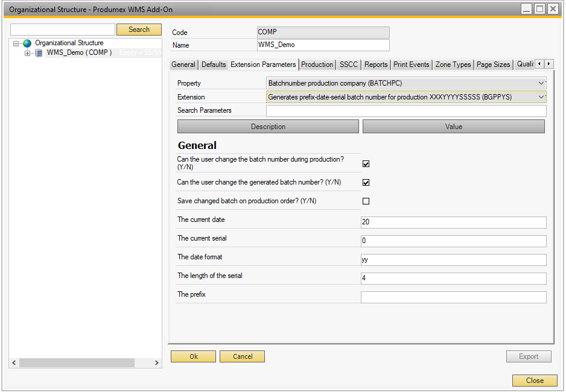The height and width of the screenshot is (392, 566).
Task: Collapse the Organizational Structure root node
Action: [x=16, y=43]
